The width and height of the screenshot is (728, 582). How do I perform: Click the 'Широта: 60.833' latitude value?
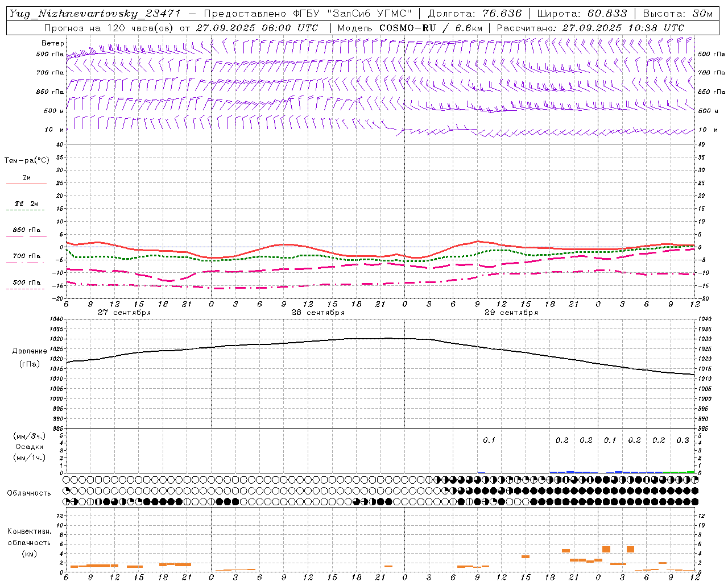pos(582,14)
